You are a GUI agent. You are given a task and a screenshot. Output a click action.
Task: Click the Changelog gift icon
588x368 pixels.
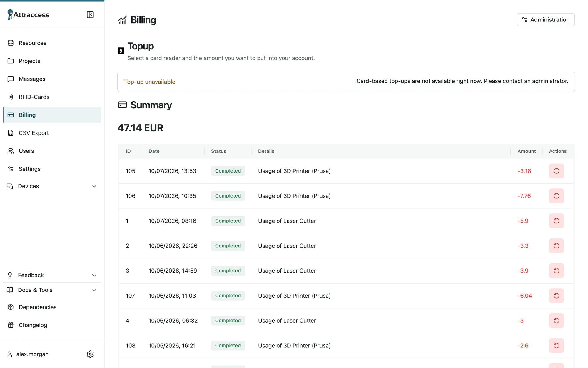coord(11,325)
